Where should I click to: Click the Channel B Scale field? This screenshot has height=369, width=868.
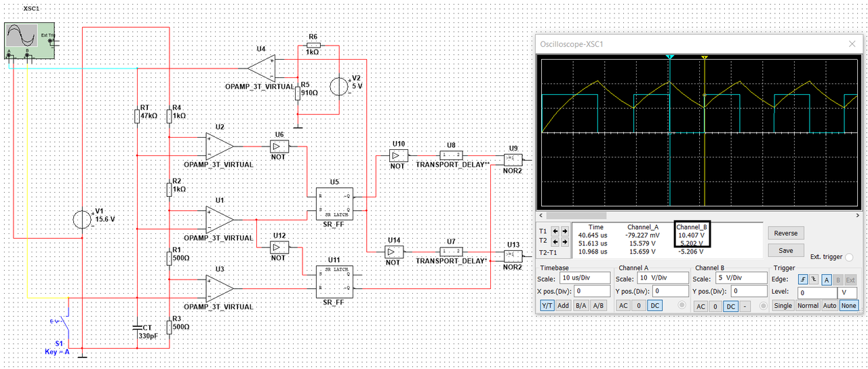coord(740,279)
